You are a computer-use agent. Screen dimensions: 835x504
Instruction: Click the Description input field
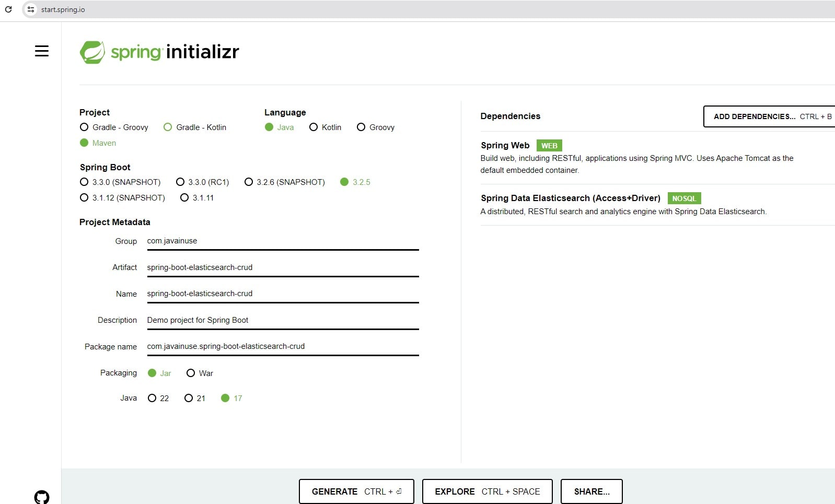(283, 320)
